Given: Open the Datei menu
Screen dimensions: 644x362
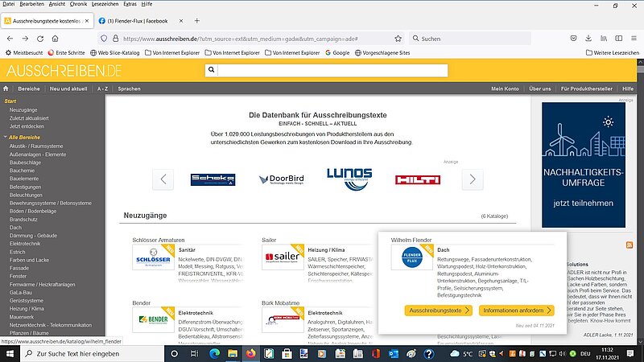Looking at the screenshot, I should click(x=8, y=4).
